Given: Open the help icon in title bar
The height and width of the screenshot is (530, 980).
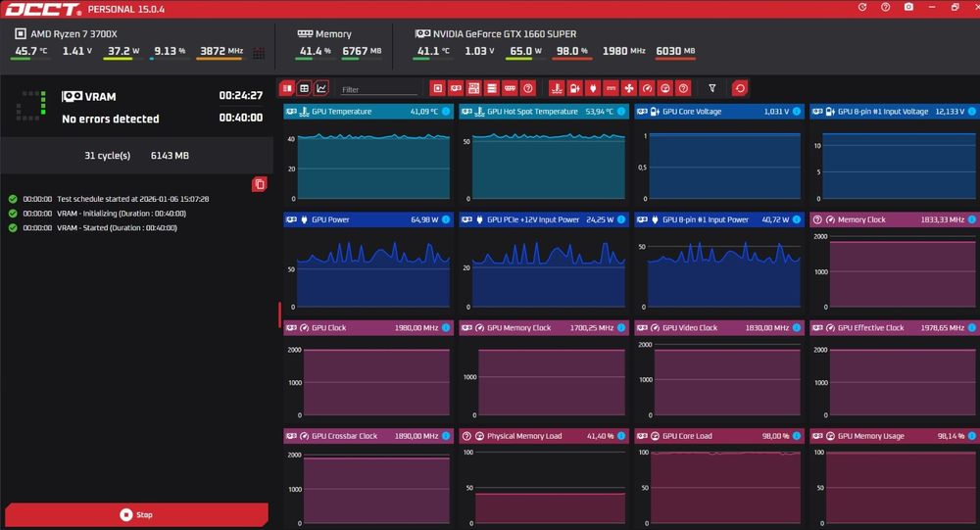Looking at the screenshot, I should (x=886, y=8).
